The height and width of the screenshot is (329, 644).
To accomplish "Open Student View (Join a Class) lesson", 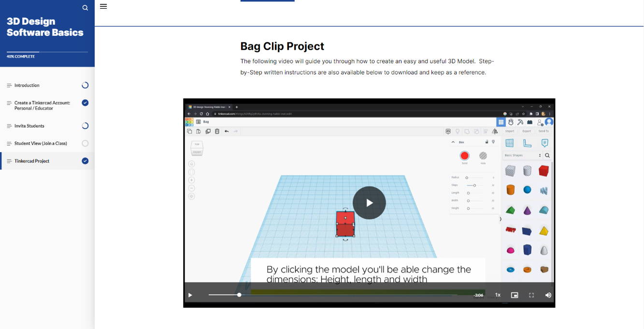I will click(x=47, y=143).
